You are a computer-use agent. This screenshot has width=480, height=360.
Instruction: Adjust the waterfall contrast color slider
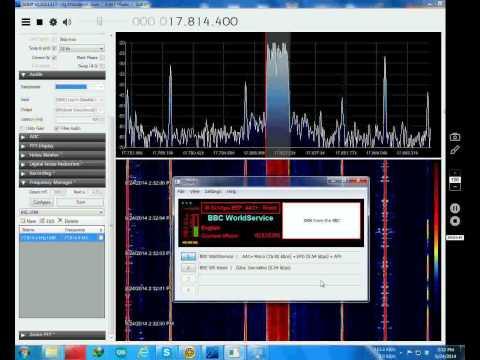(x=436, y=250)
